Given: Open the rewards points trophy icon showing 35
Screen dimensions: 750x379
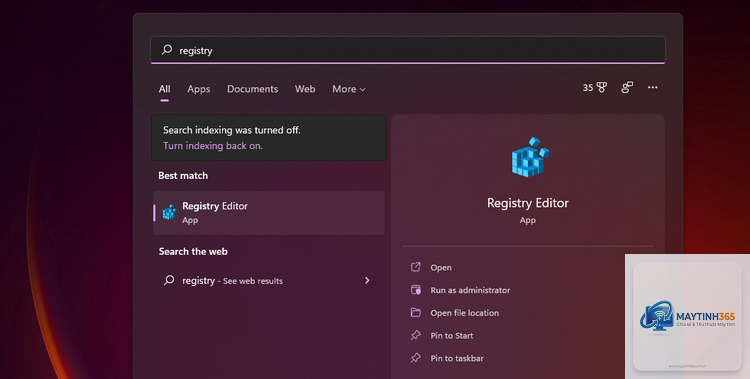Looking at the screenshot, I should [595, 88].
